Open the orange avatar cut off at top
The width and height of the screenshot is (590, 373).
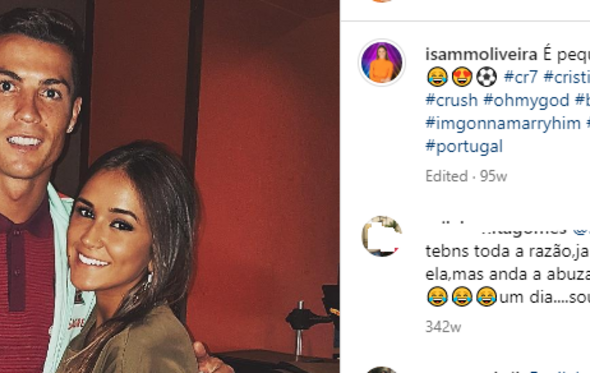(x=382, y=1)
